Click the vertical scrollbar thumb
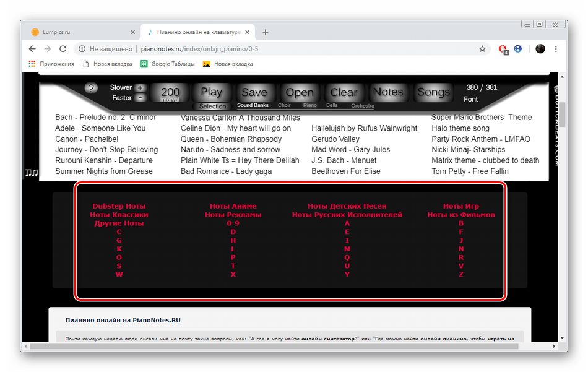 click(562, 115)
